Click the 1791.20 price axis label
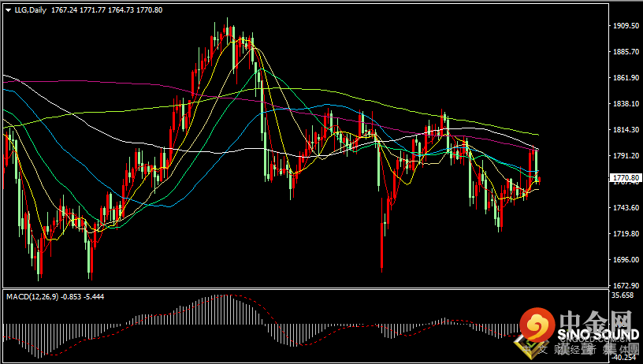The height and width of the screenshot is (364, 643). 626,156
